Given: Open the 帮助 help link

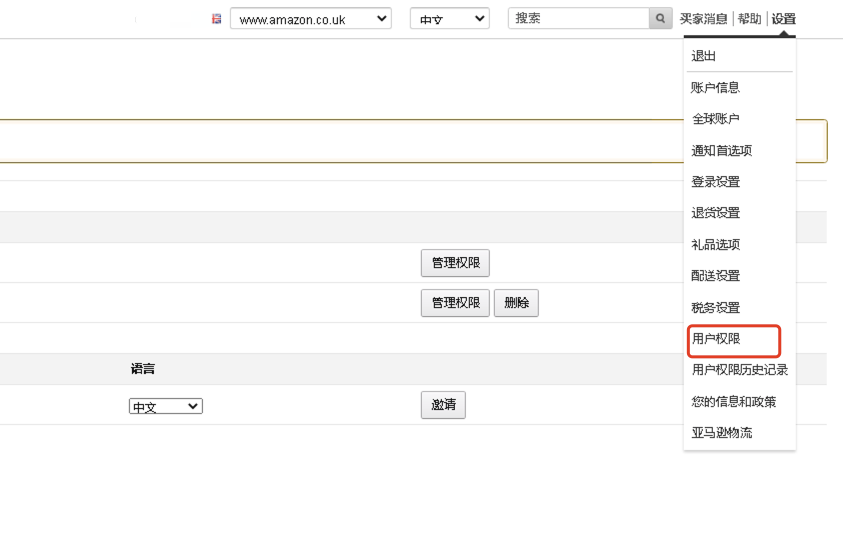Looking at the screenshot, I should pyautogui.click(x=749, y=19).
